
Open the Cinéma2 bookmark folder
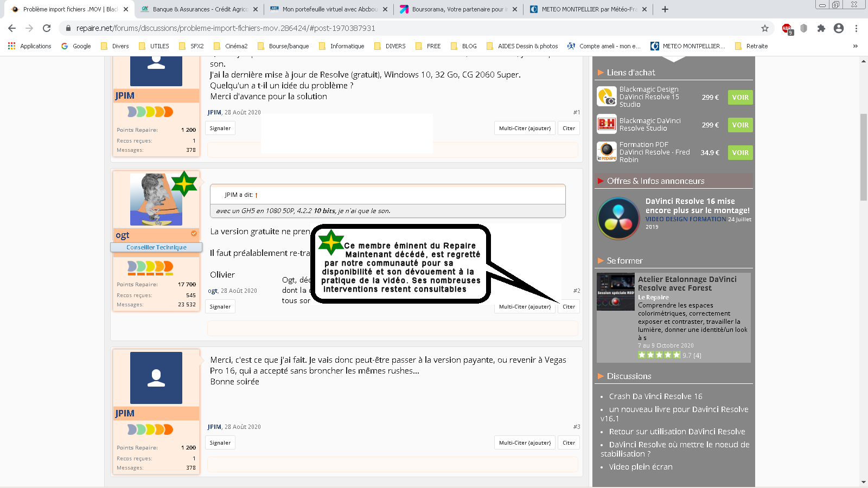pyautogui.click(x=231, y=46)
